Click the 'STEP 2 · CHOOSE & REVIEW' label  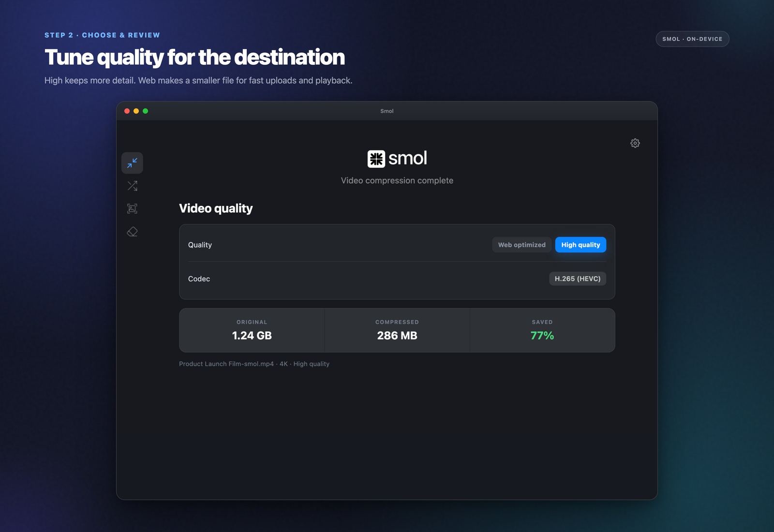click(x=102, y=35)
